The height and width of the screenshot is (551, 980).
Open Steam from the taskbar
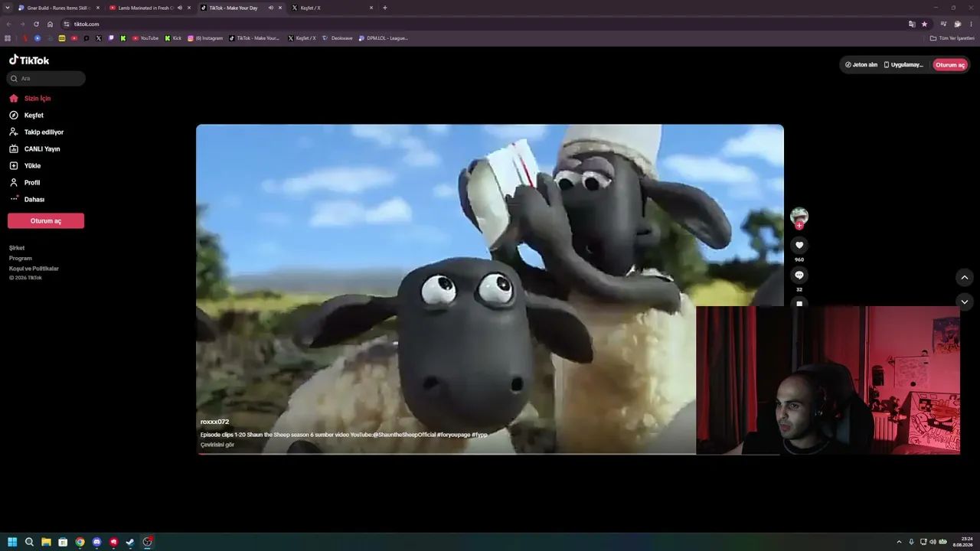pyautogui.click(x=130, y=542)
